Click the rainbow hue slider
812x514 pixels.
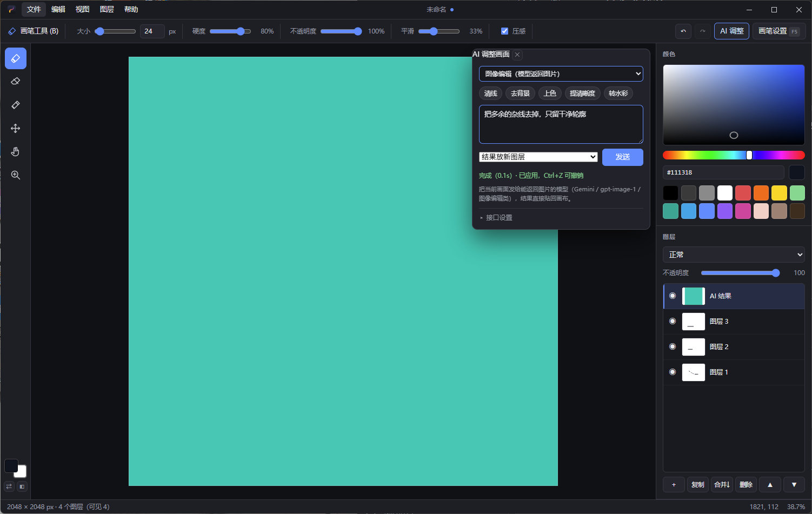734,155
